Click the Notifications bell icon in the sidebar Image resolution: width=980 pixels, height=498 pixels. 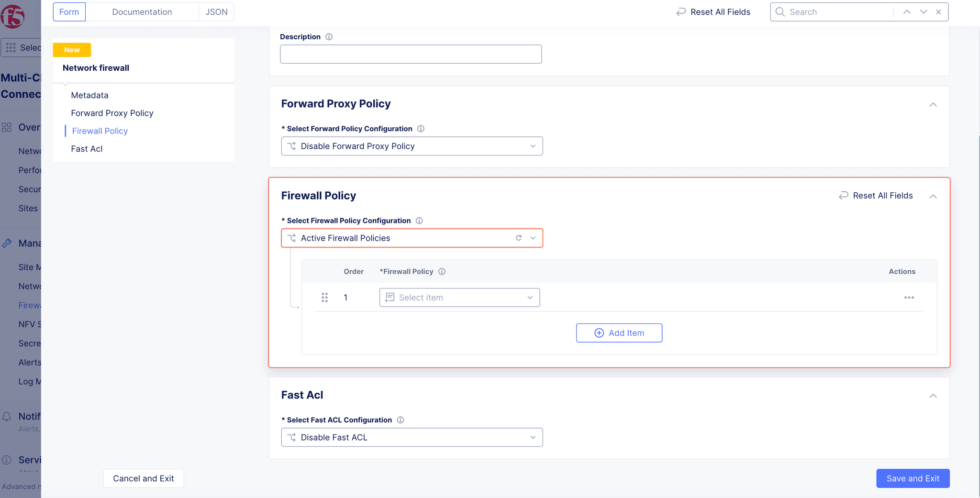tap(7, 416)
